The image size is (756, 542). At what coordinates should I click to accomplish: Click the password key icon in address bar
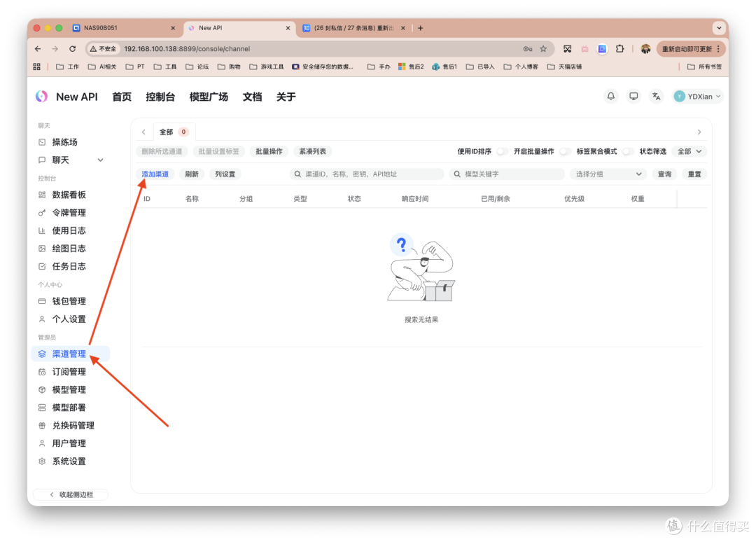[x=528, y=49]
